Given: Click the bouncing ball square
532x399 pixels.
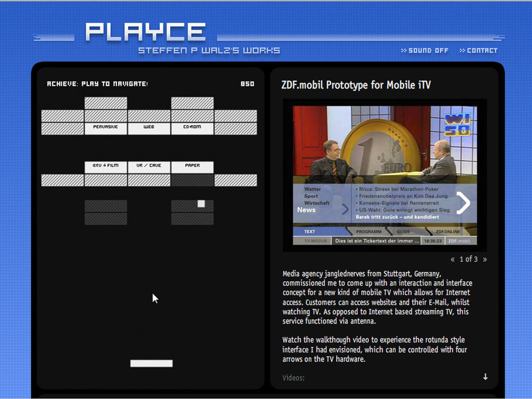Looking at the screenshot, I should [x=201, y=204].
